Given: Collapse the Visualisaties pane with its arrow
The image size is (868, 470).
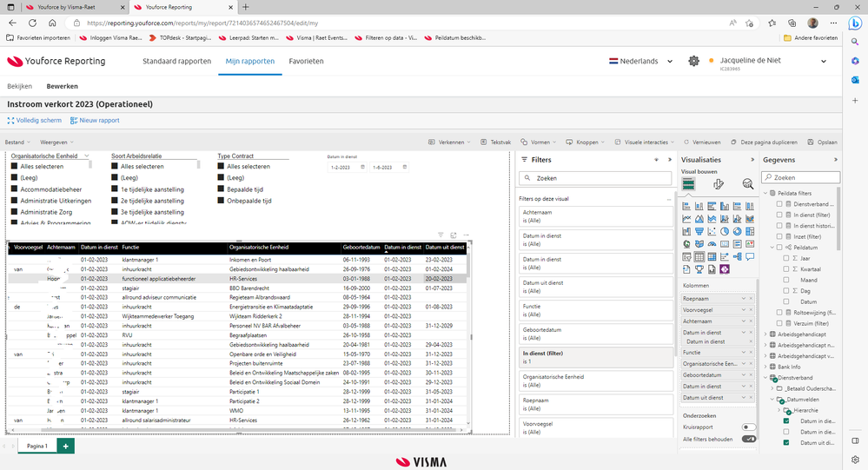Looking at the screenshot, I should (752, 160).
